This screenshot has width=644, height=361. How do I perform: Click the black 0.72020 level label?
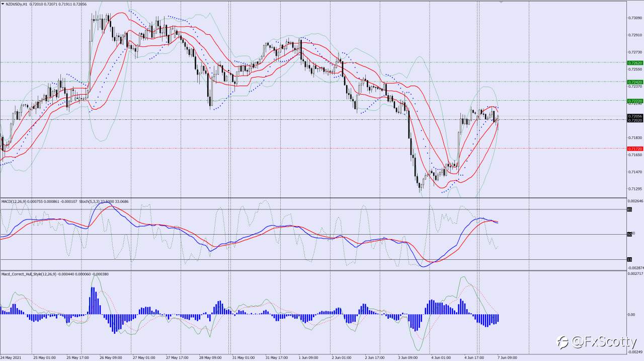(635, 120)
